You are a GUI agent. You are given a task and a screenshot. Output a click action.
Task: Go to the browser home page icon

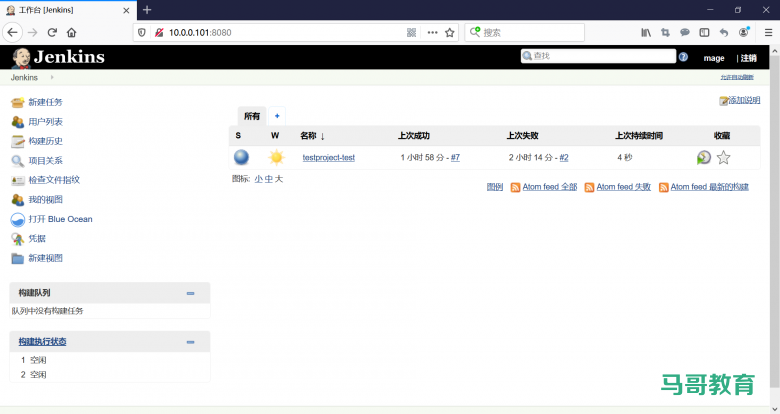[x=72, y=32]
